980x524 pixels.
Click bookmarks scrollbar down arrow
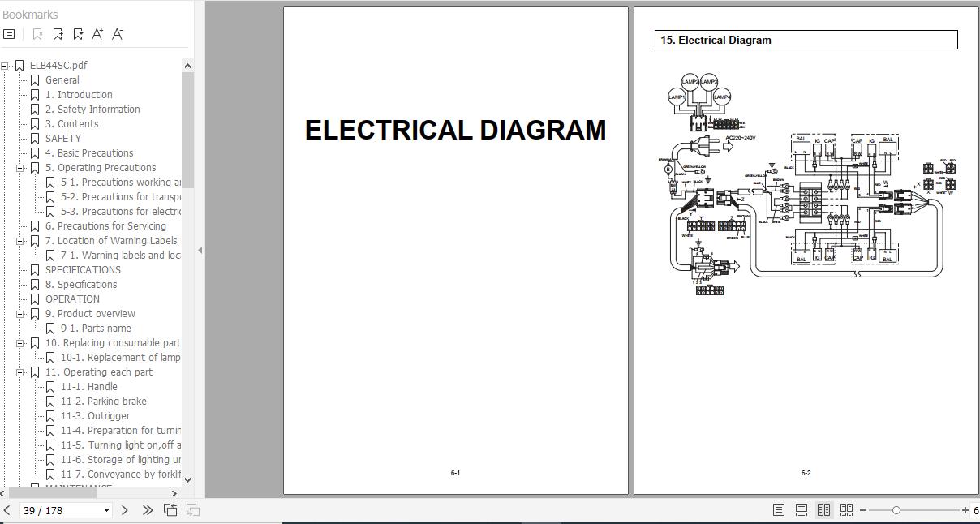(188, 479)
